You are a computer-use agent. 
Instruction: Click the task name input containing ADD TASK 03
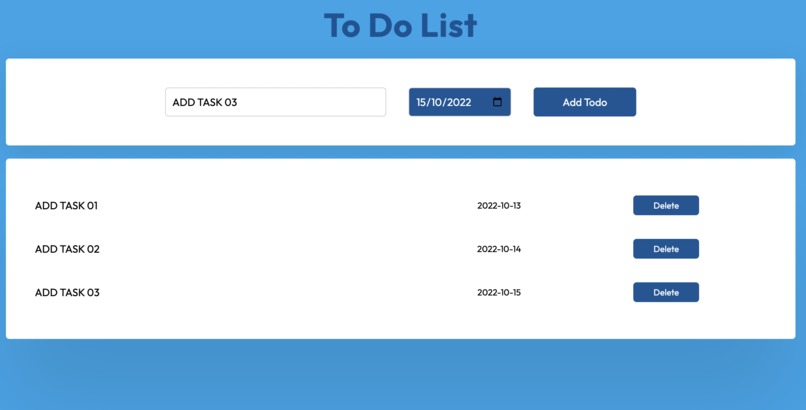[276, 102]
